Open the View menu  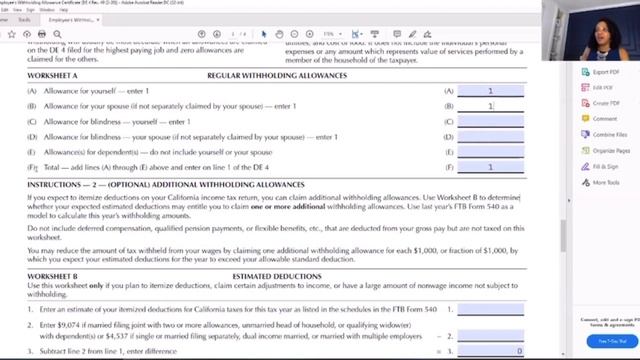pyautogui.click(x=18, y=10)
